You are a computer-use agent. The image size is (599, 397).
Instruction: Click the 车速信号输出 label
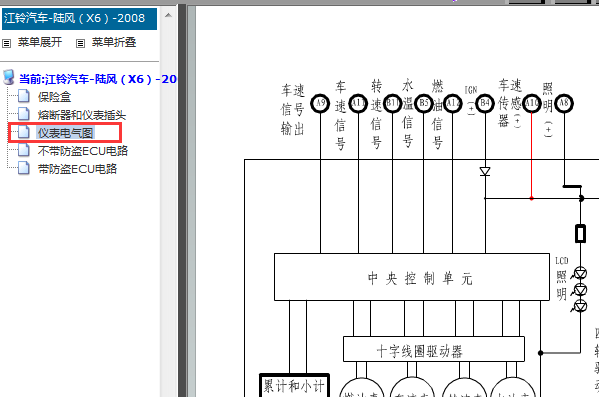tap(293, 110)
